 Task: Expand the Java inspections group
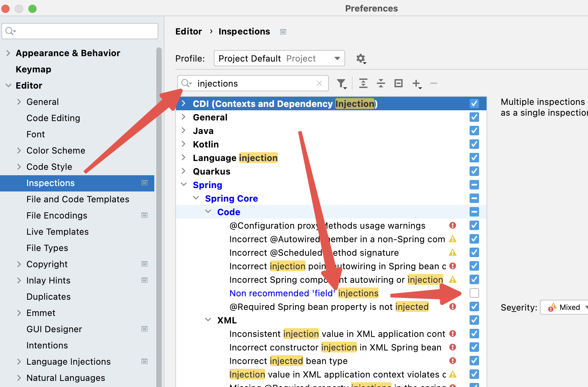[x=184, y=130]
